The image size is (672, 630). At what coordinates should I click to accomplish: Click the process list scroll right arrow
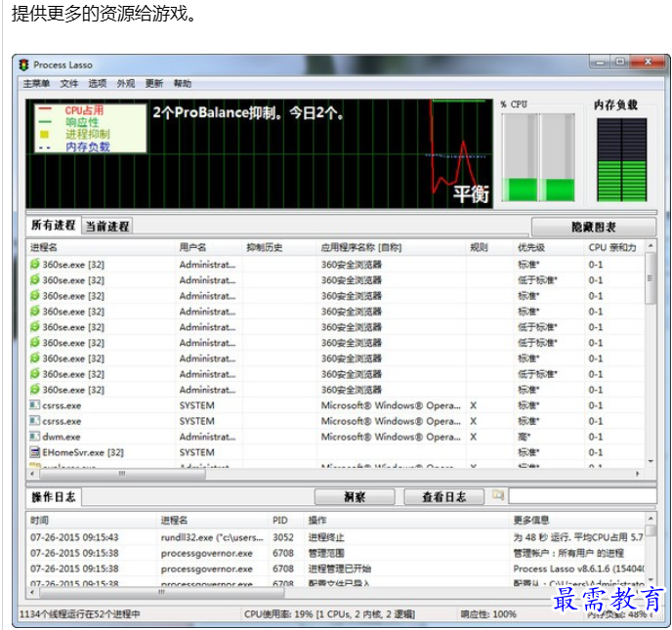(638, 474)
